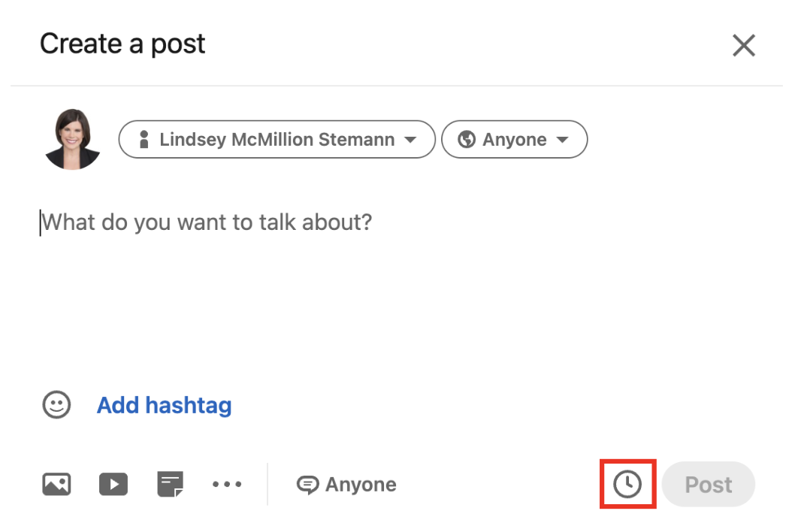Add a photo with the image icon
This screenshot has width=804, height=532.
tap(56, 485)
